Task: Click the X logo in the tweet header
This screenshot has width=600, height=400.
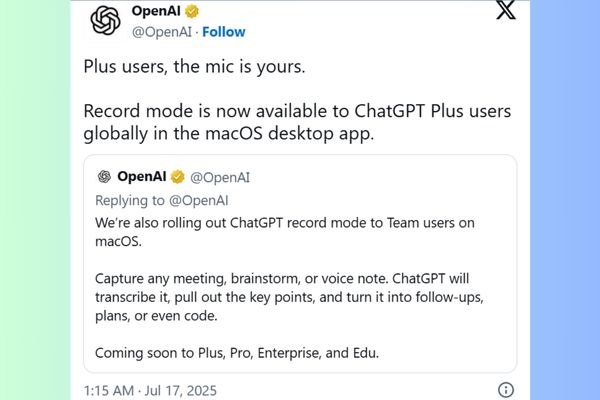Action: (506, 12)
